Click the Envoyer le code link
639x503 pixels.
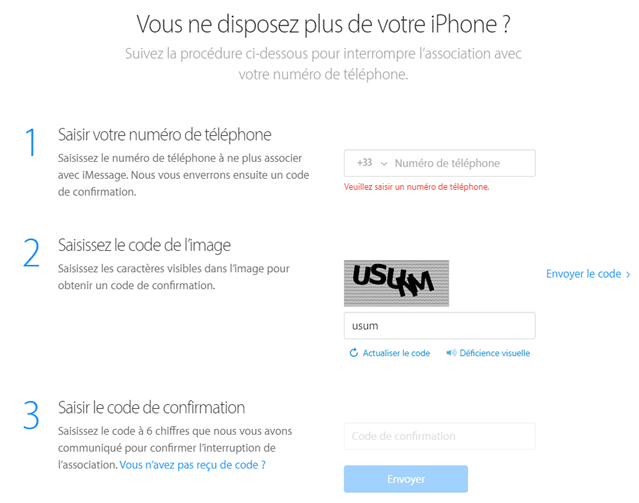(583, 274)
